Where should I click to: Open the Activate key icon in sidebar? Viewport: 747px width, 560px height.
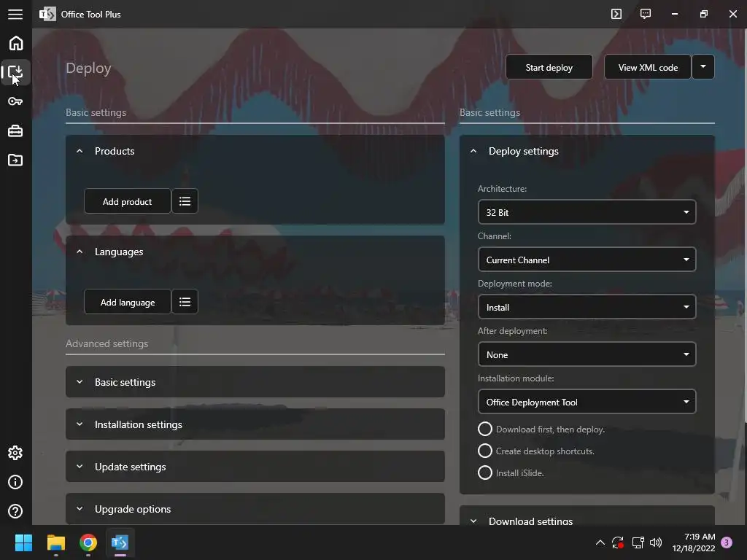pos(15,101)
